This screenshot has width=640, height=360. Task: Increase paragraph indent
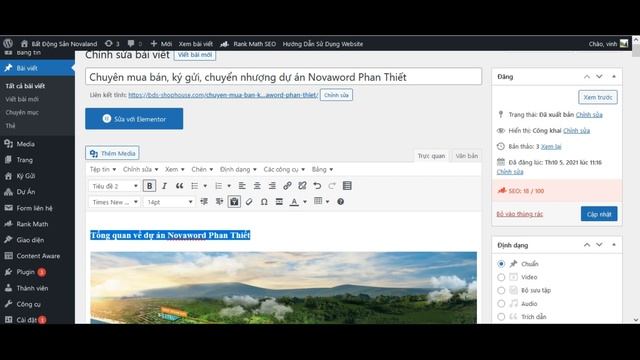pyautogui.click(x=219, y=202)
